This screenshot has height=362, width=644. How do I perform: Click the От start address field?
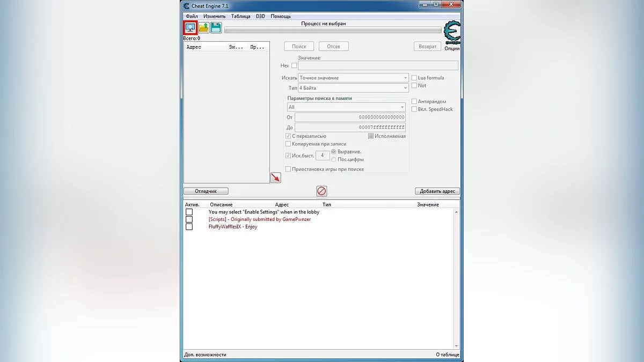[x=350, y=117]
